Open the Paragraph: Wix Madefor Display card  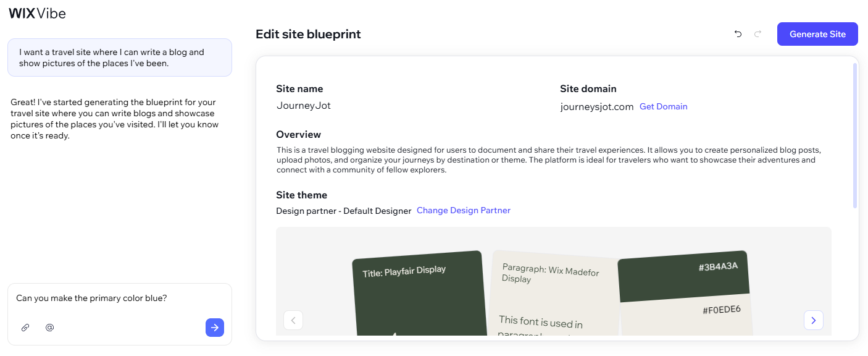554,294
